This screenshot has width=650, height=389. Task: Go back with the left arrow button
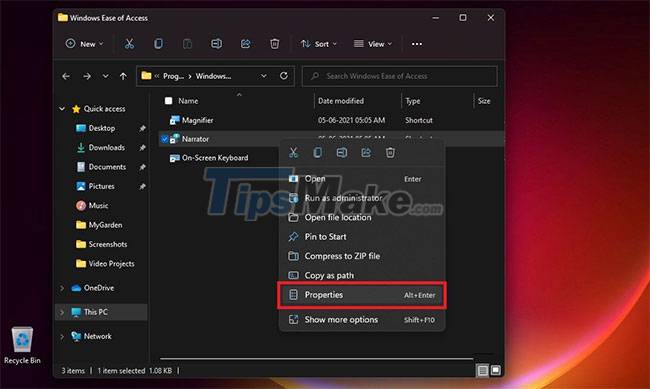(x=66, y=76)
